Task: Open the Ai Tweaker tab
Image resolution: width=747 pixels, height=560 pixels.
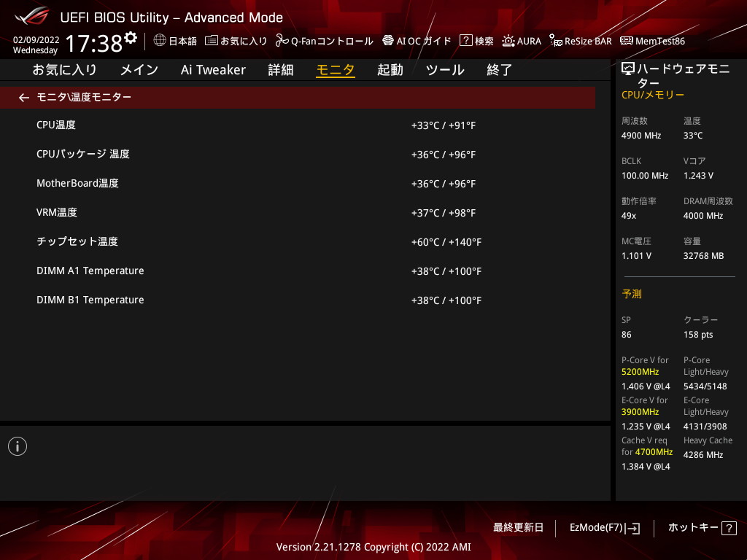Action: (213, 70)
